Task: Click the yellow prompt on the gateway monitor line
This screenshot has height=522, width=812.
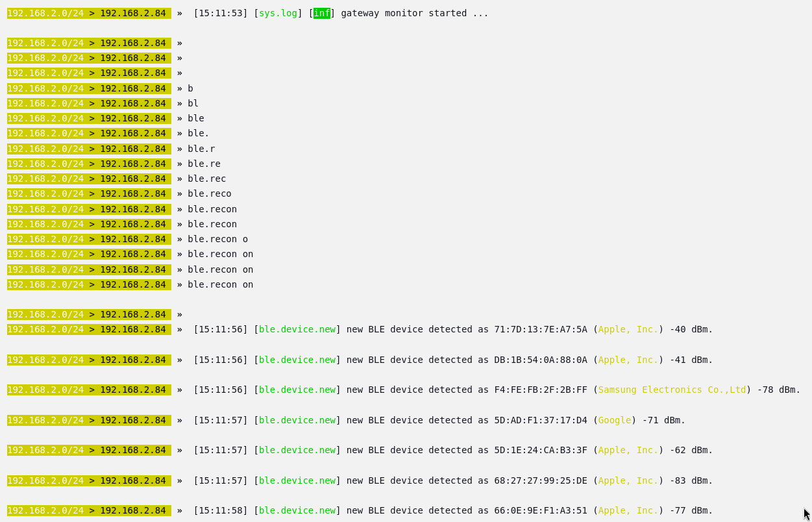Action: (89, 13)
